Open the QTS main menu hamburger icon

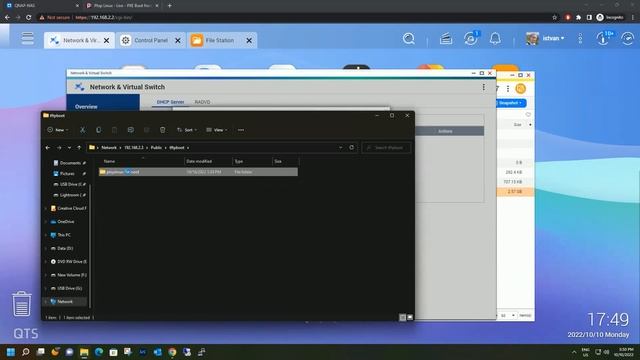(28, 38)
